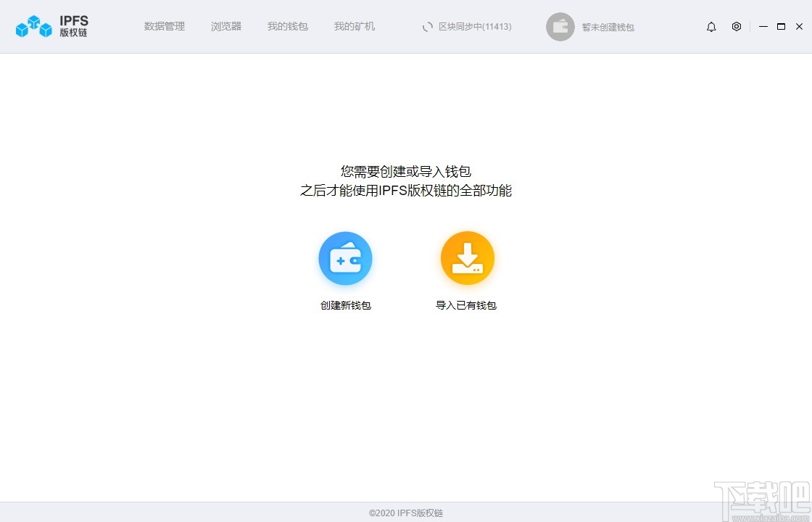Open the 浏览器 section
Image resolution: width=812 pixels, height=522 pixels.
tap(225, 26)
